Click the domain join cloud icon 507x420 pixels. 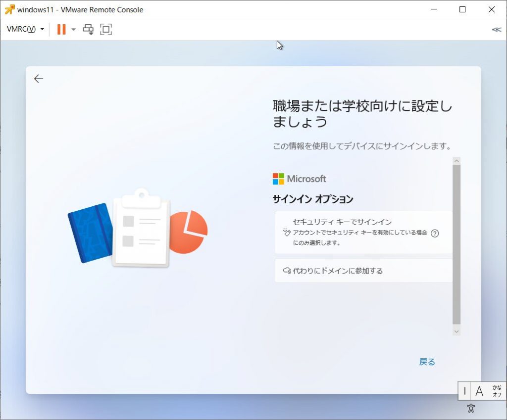coord(287,271)
